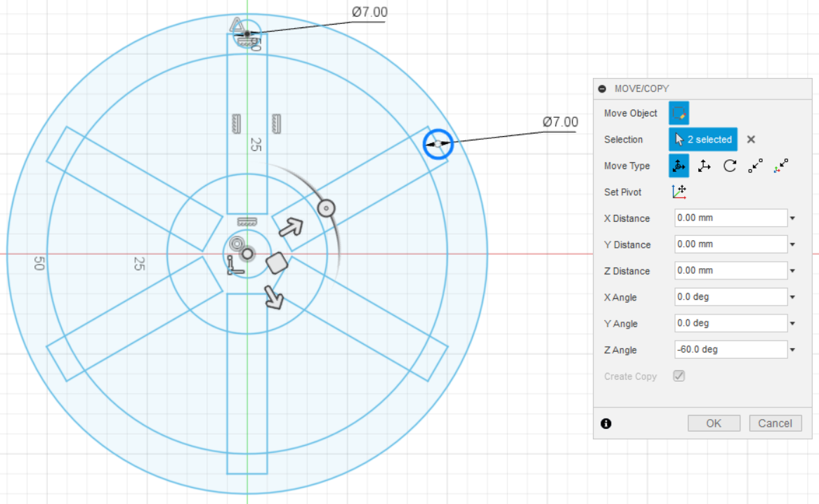Click the Y Distance input field
Screen dimensions: 819x504
pyautogui.click(x=730, y=244)
